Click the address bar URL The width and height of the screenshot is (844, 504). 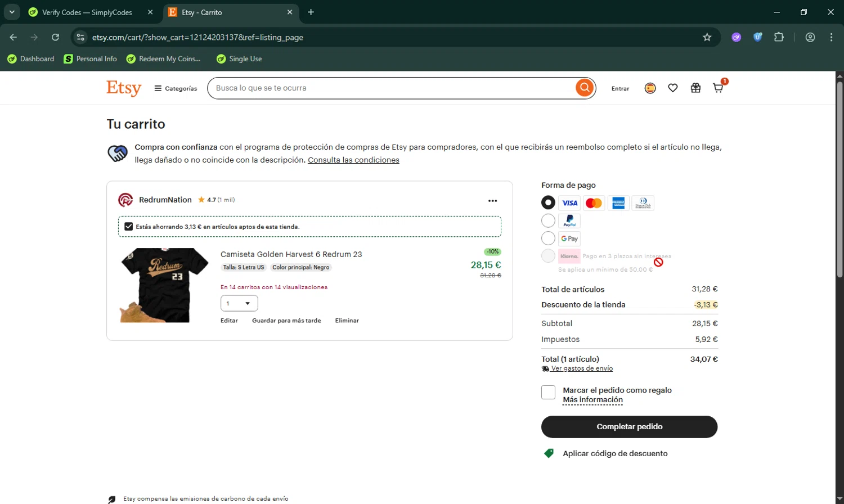[197, 37]
